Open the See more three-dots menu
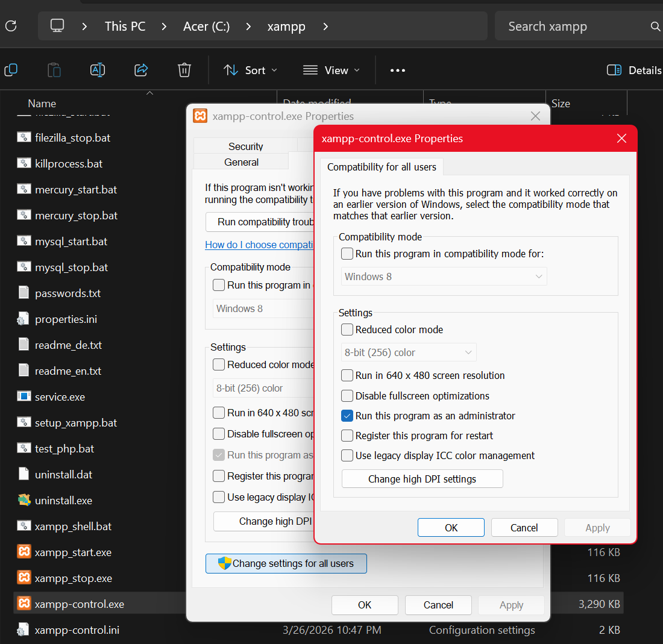Image resolution: width=663 pixels, height=644 pixels. [397, 70]
